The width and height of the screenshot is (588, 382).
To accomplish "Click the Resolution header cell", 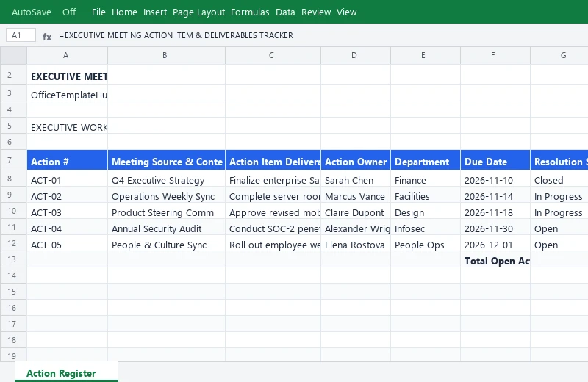I will [559, 160].
